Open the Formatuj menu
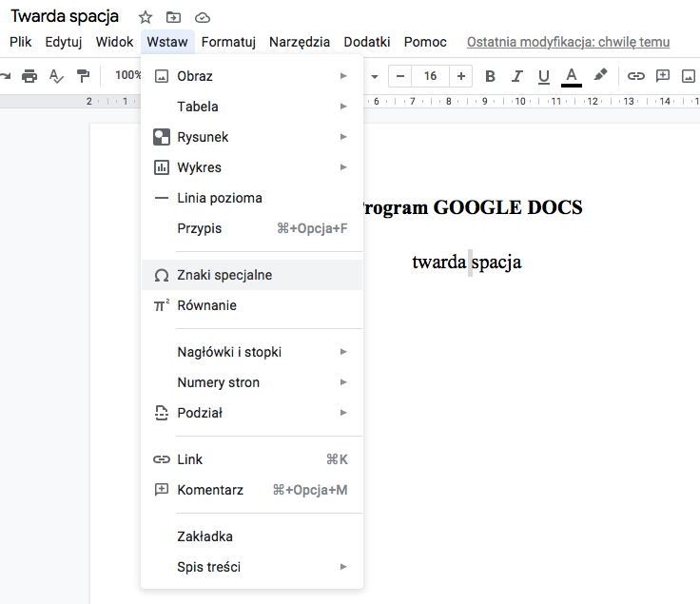This screenshot has width=700, height=604. pos(228,42)
